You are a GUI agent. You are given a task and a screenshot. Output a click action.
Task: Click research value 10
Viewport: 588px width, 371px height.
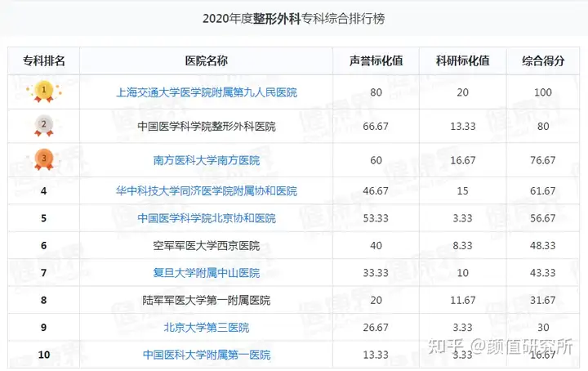point(463,273)
